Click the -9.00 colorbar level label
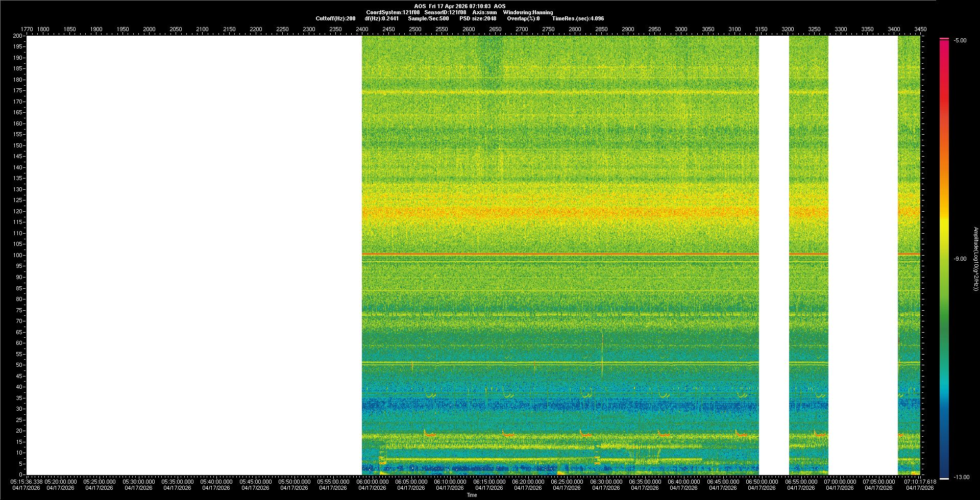This screenshot has width=980, height=500. pos(960,259)
